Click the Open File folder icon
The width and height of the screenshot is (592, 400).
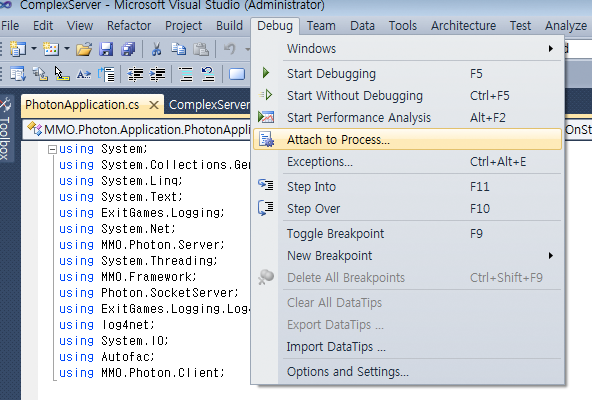click(x=84, y=49)
